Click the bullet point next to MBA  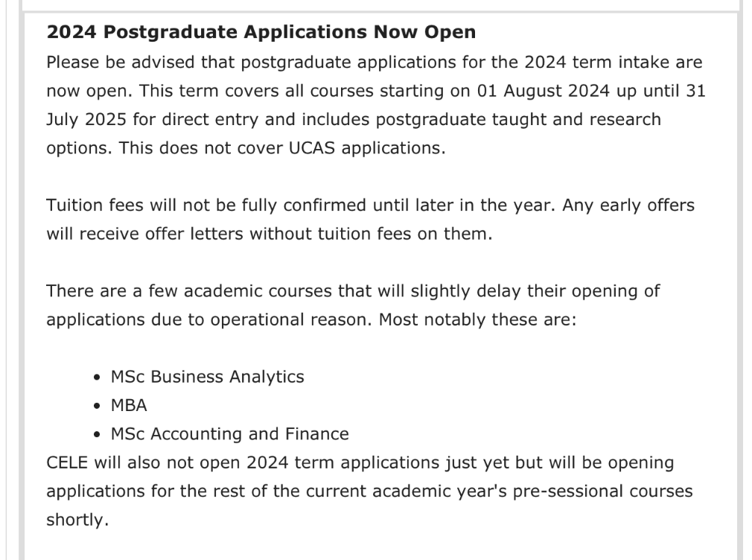pos(98,406)
